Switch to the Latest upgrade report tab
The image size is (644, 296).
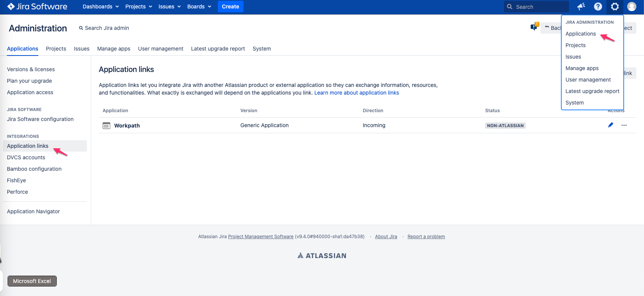pyautogui.click(x=218, y=49)
